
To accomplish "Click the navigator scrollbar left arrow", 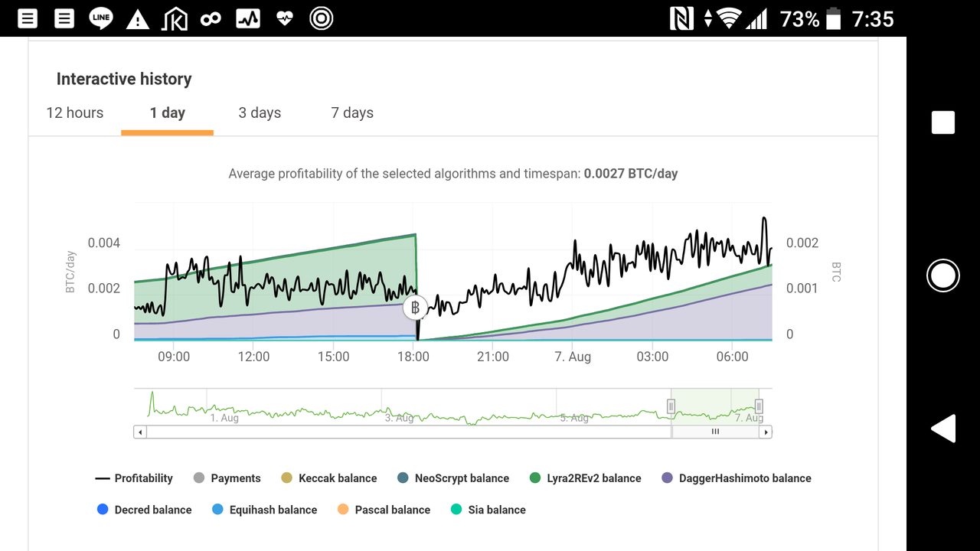I will (140, 432).
